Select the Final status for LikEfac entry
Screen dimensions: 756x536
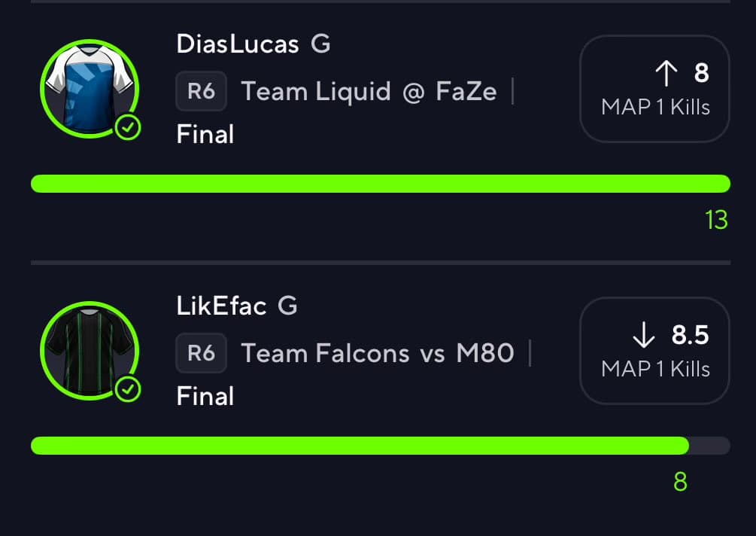pyautogui.click(x=204, y=396)
